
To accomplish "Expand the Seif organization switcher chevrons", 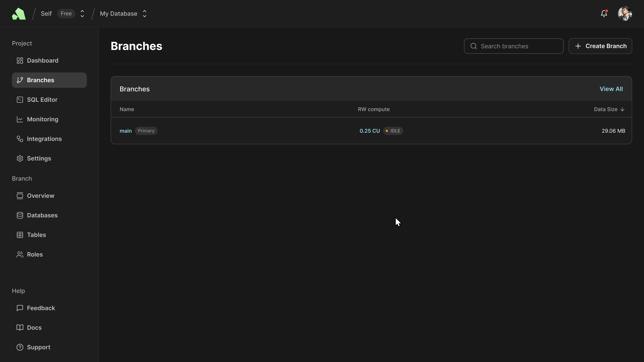I will [x=82, y=14].
